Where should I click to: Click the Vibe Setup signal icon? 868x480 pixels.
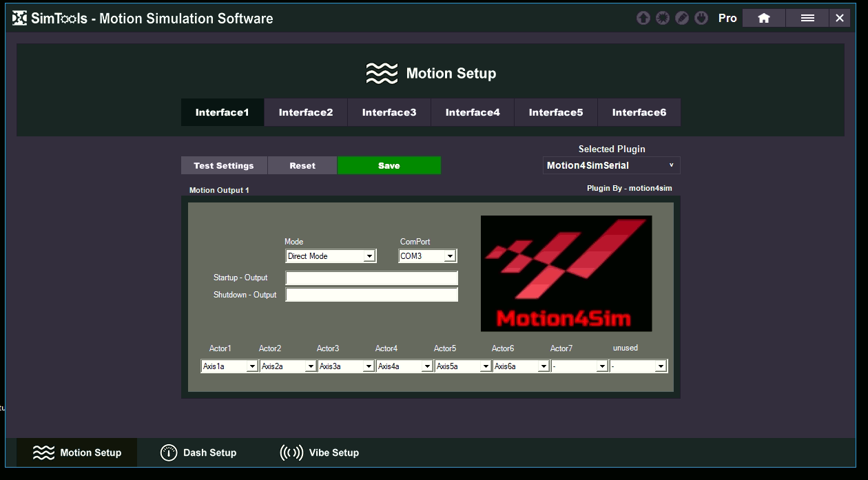[x=291, y=452]
